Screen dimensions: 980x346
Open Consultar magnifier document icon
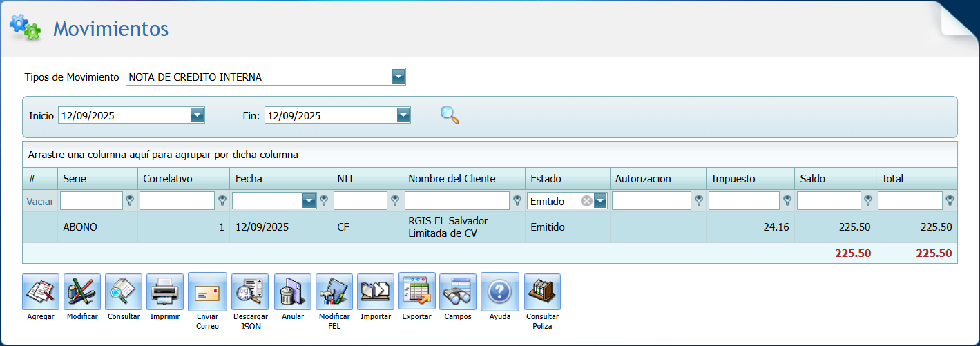pos(124,292)
